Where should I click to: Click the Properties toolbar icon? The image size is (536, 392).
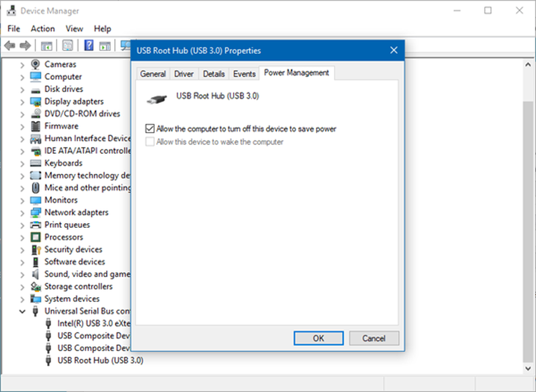tap(68, 46)
